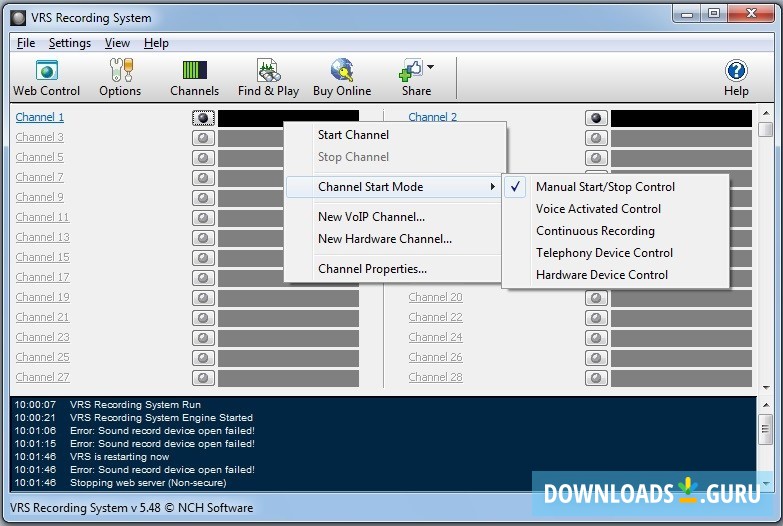The height and width of the screenshot is (526, 783).
Task: Click the Channel 27 record indicator button
Action: [x=203, y=378]
